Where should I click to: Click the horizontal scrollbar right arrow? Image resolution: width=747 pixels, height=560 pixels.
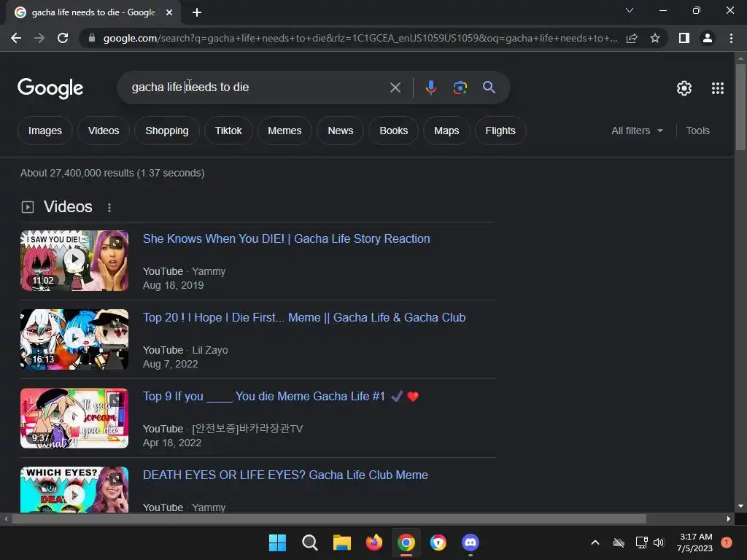729,518
